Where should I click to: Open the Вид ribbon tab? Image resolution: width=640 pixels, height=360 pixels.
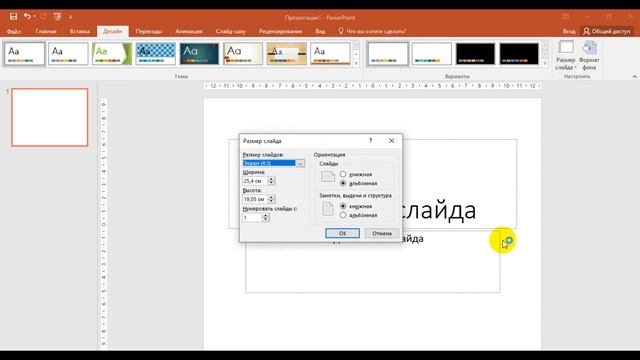coord(320,31)
